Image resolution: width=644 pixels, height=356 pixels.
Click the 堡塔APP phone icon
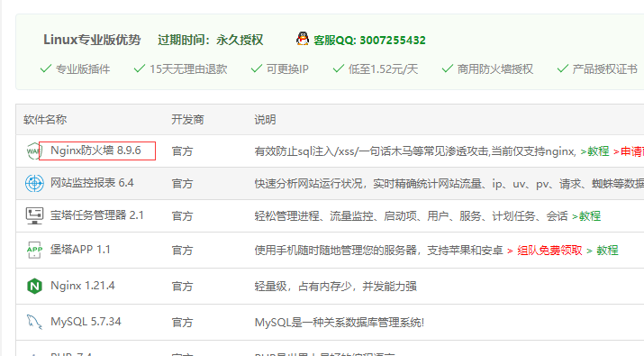34,250
